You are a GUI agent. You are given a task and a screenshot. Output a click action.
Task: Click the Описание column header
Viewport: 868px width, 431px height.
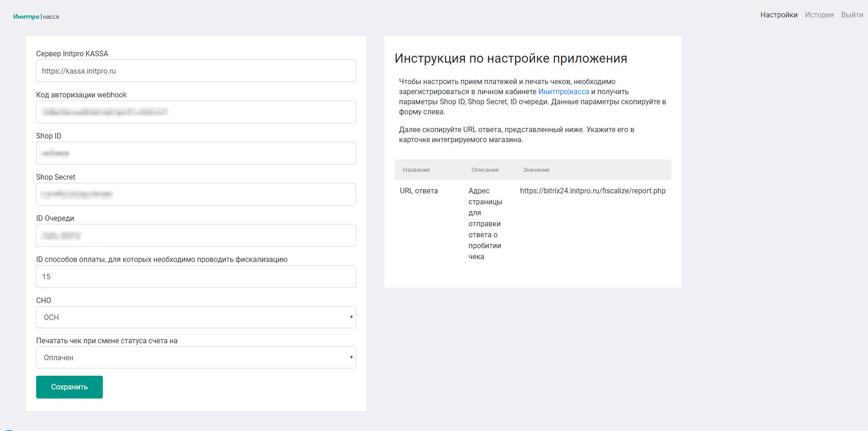485,170
